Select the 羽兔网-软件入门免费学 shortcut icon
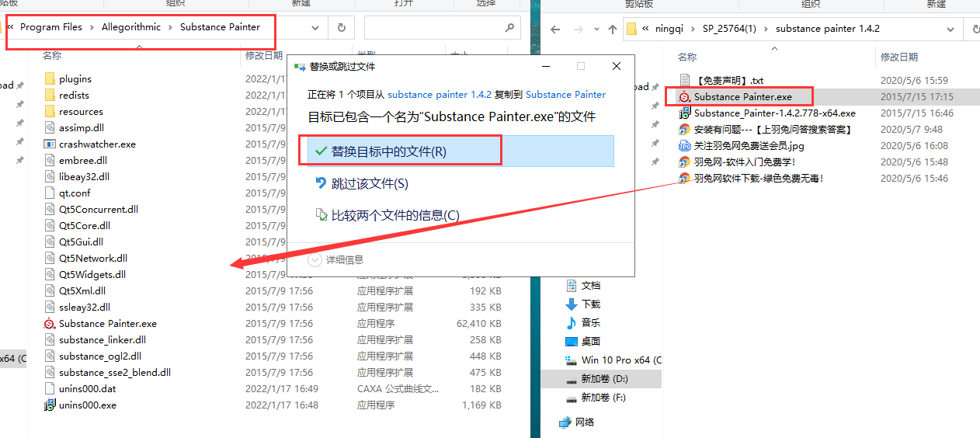Viewport: 980px width, 438px height. pos(685,162)
